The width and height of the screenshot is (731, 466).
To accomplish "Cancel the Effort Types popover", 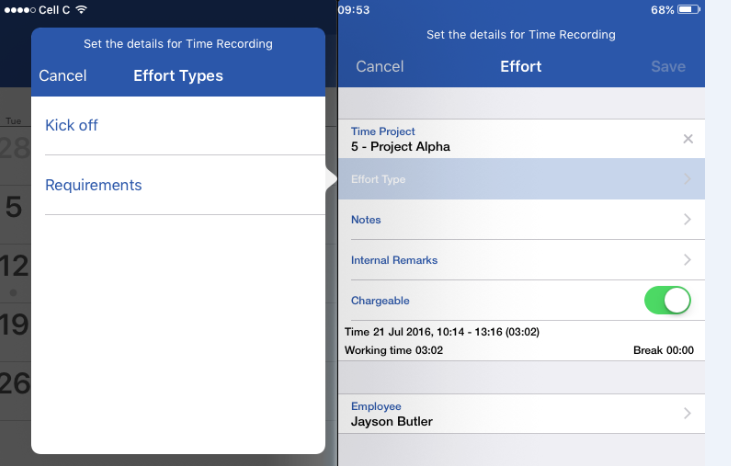I will click(x=63, y=76).
